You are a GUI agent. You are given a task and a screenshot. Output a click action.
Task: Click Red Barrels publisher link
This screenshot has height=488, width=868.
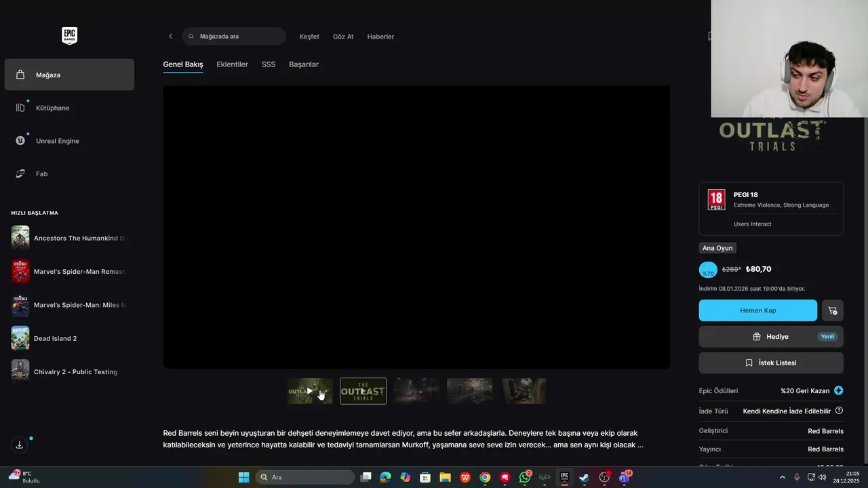tap(825, 449)
